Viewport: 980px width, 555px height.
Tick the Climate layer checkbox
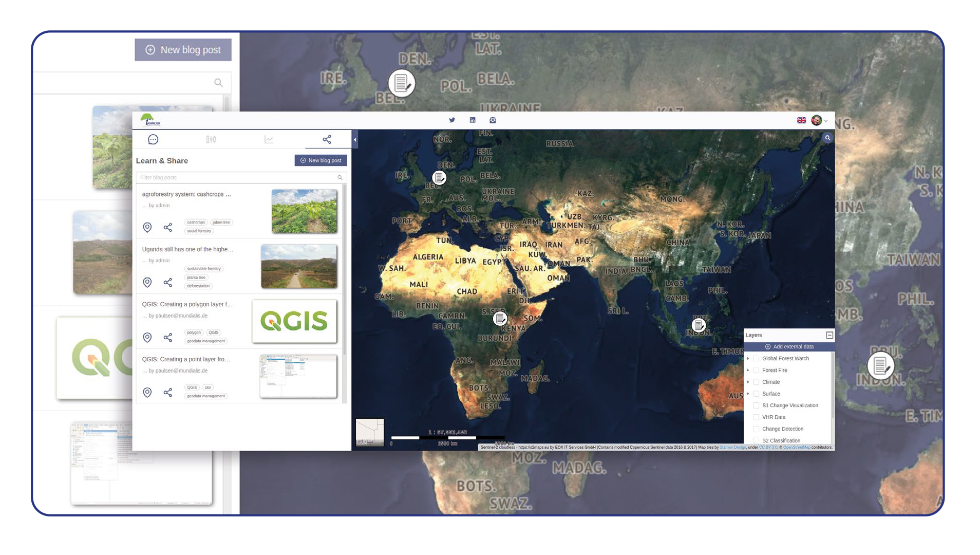click(756, 382)
